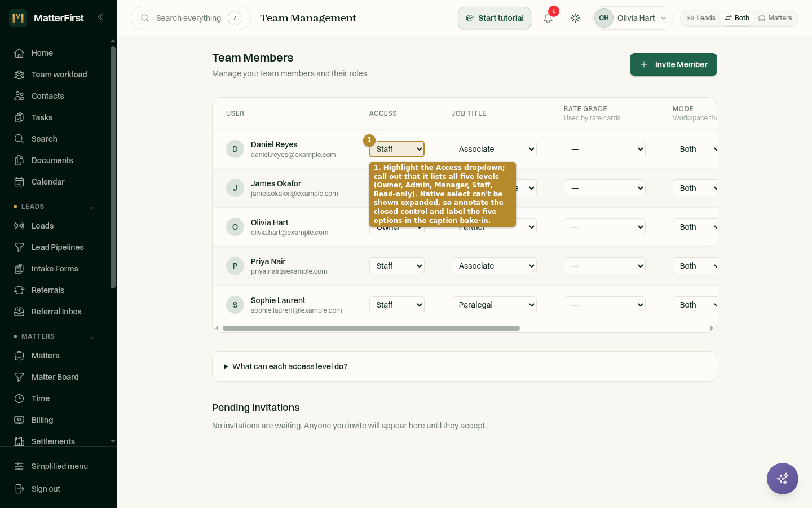Screen dimensions: 812x508
Task: Switch workspace mode to Leads
Action: 701,18
